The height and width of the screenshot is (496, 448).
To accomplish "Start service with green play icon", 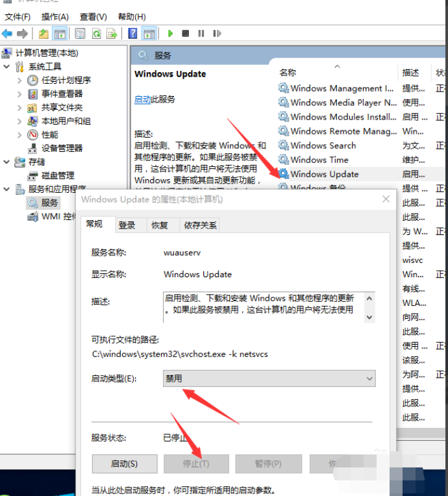I will [x=170, y=33].
